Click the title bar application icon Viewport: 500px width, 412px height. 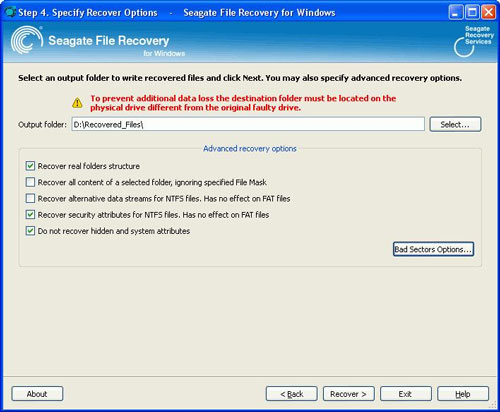[10, 12]
